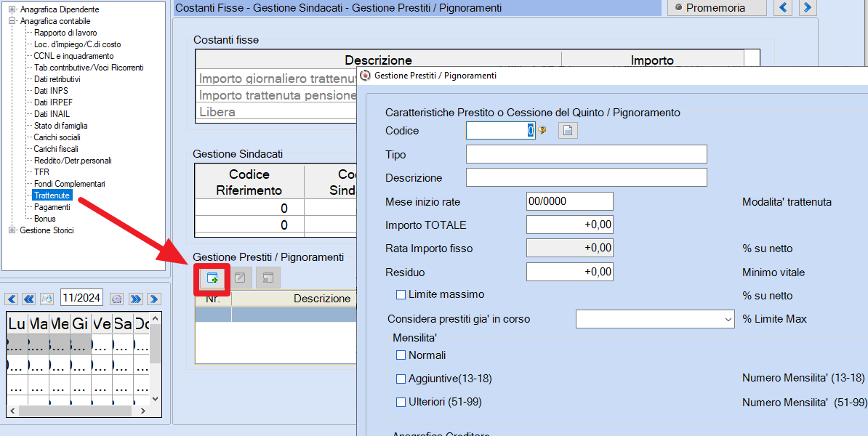Click the gear icon beside the 11/2024 field
The width and height of the screenshot is (868, 436).
(116, 299)
